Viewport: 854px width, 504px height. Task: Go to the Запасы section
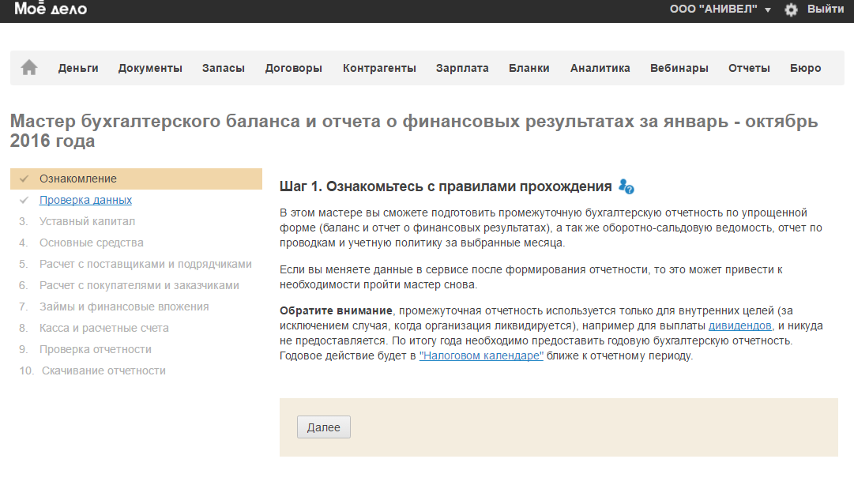click(x=223, y=68)
